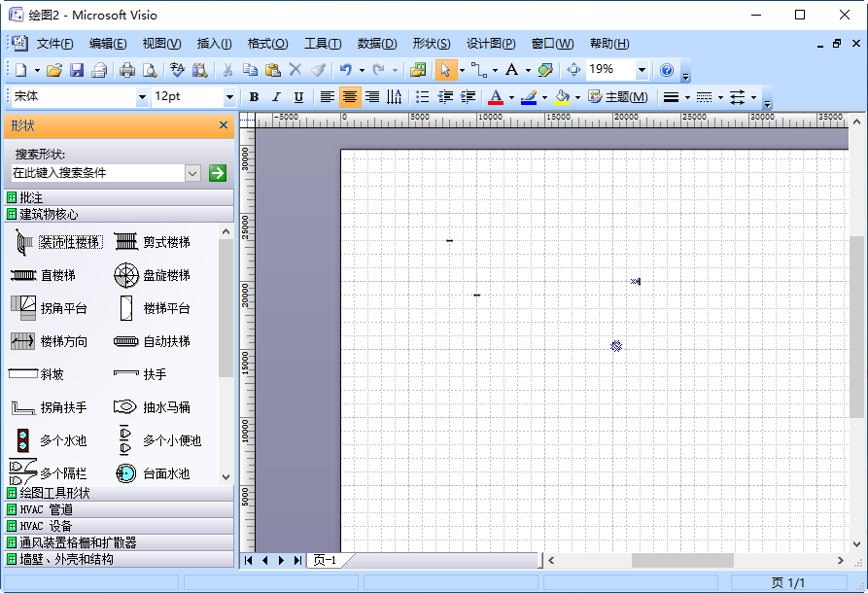Click in the search shapes text field
868x593 pixels.
point(98,173)
